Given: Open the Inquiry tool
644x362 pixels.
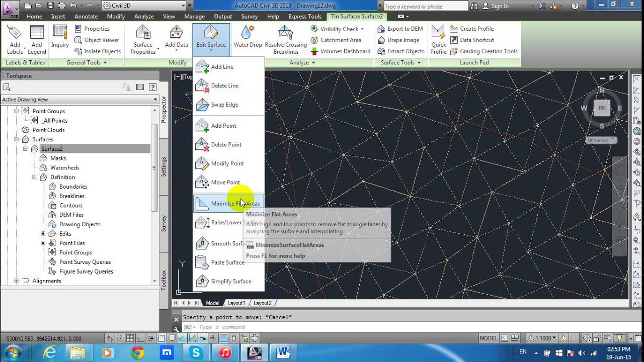Looking at the screenshot, I should [x=60, y=36].
